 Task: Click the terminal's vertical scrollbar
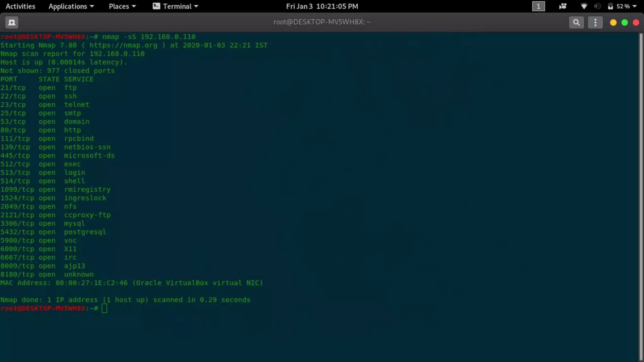641,195
